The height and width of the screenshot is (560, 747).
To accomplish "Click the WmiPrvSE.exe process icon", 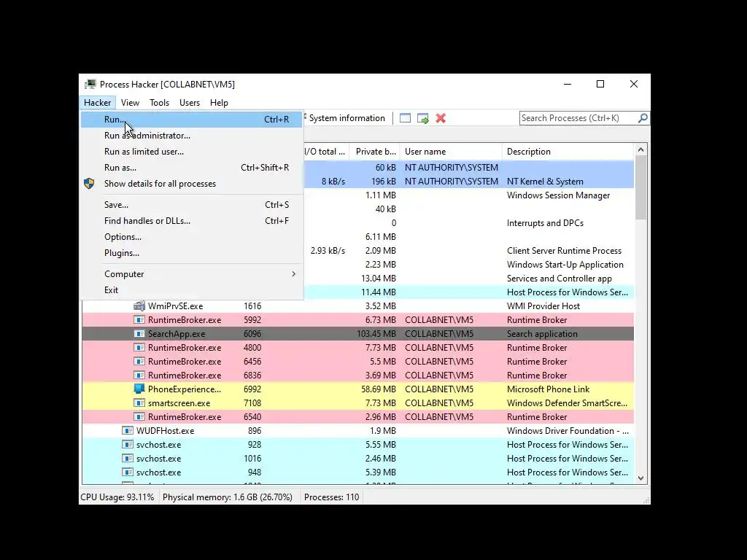I will click(x=139, y=306).
